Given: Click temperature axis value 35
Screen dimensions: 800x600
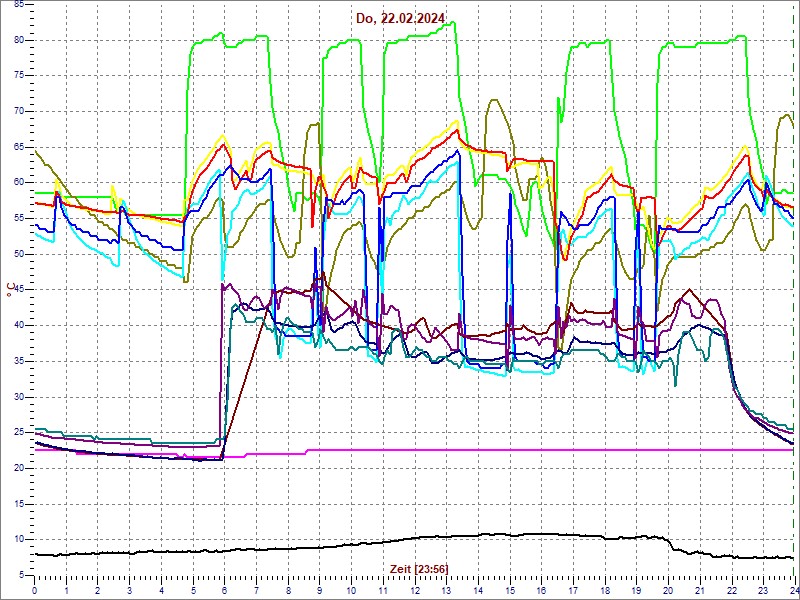Looking at the screenshot, I should 19,361.
